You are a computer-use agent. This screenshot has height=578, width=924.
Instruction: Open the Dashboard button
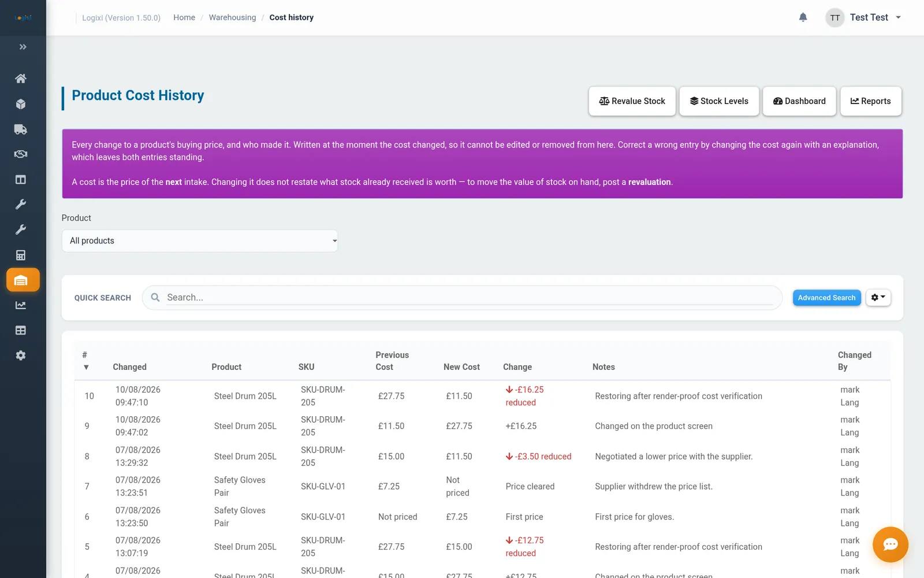799,101
